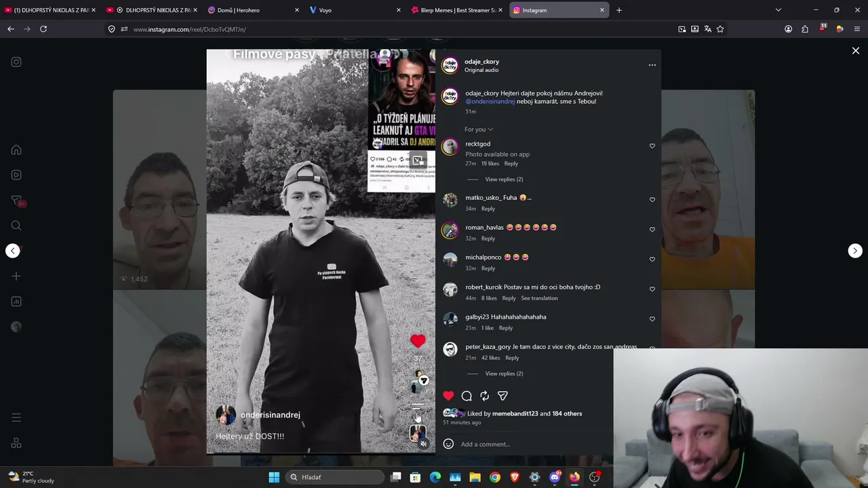This screenshot has width=868, height=488.
Task: Switch to the Herohero browser tab
Action: 254,10
